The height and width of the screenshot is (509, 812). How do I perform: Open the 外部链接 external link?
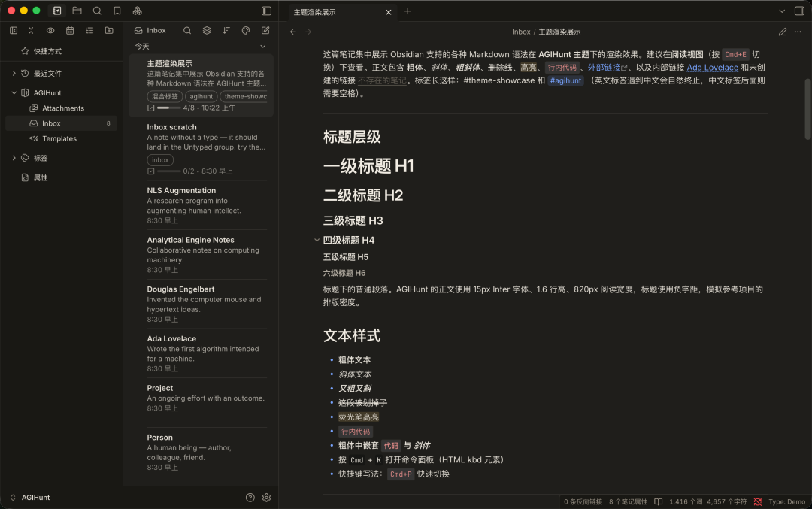point(607,68)
